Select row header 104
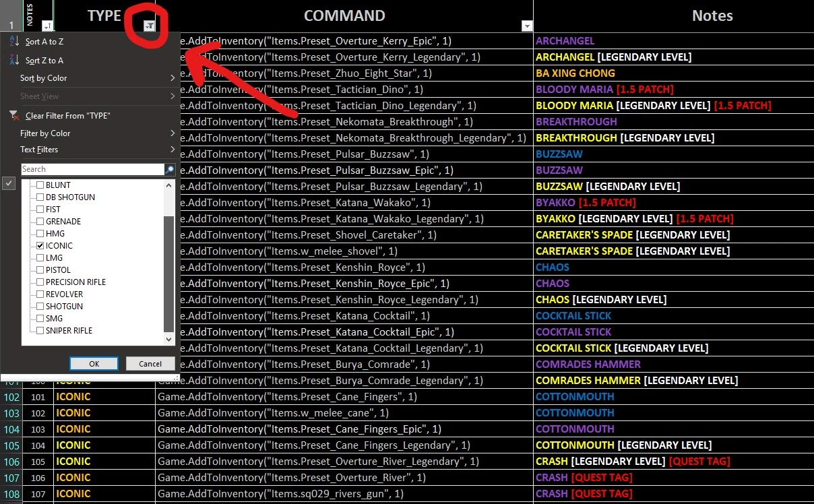Image resolution: width=814 pixels, height=504 pixels. [x=11, y=429]
